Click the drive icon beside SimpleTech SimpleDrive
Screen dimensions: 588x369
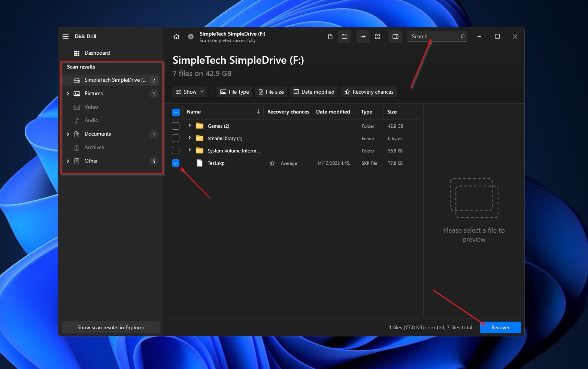pos(77,80)
